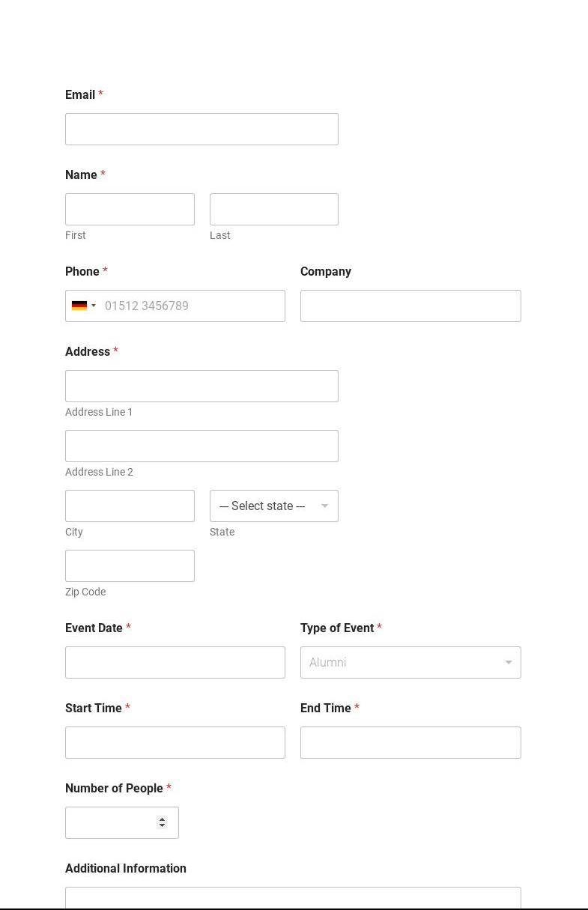Click the German flag country selector

[79, 306]
